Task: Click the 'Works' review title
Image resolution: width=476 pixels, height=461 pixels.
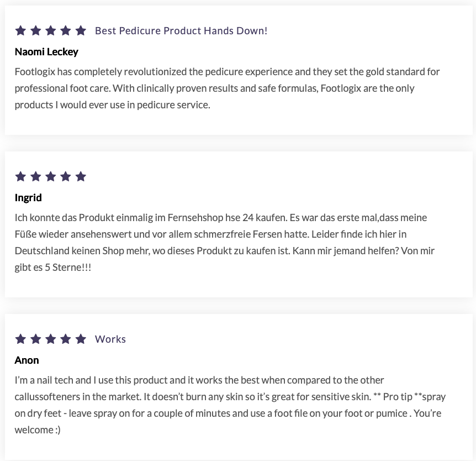Action: [110, 339]
